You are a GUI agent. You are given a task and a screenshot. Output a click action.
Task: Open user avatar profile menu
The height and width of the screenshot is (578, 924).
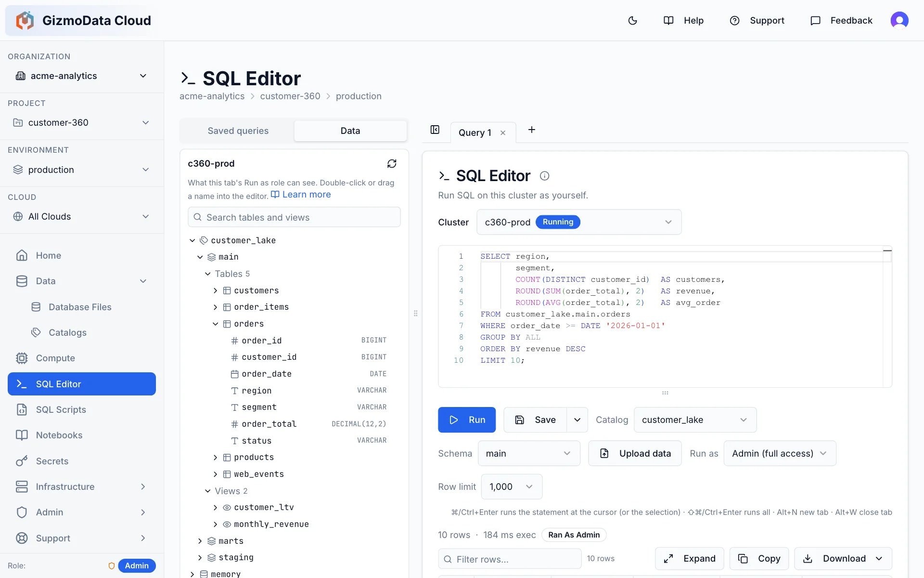point(899,20)
